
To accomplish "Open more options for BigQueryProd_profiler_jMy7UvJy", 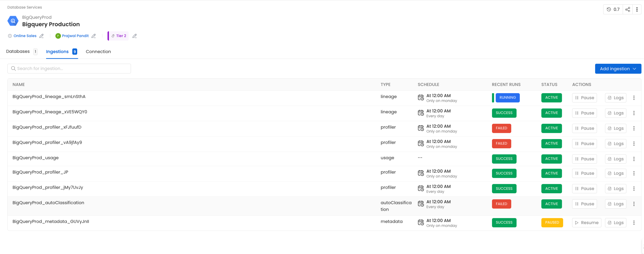I will (x=634, y=189).
